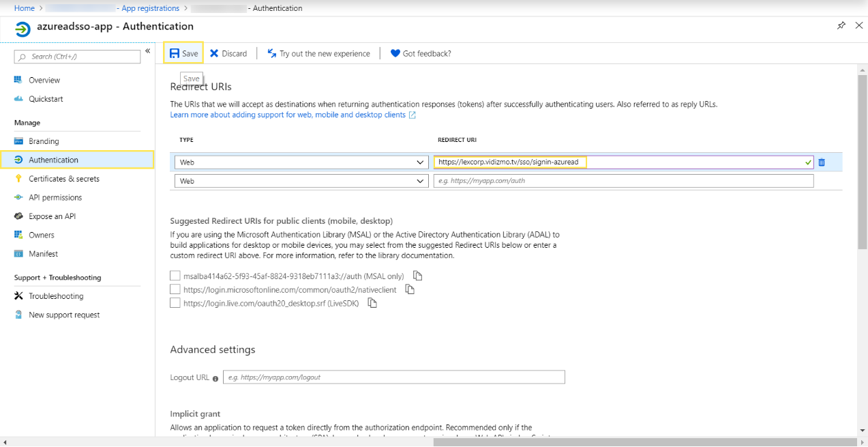Click the Save button label

click(x=190, y=53)
